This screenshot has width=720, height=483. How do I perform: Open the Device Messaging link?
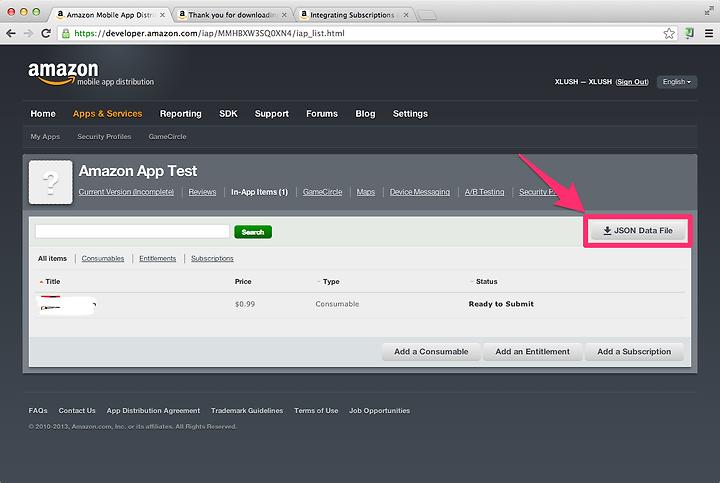(x=420, y=192)
